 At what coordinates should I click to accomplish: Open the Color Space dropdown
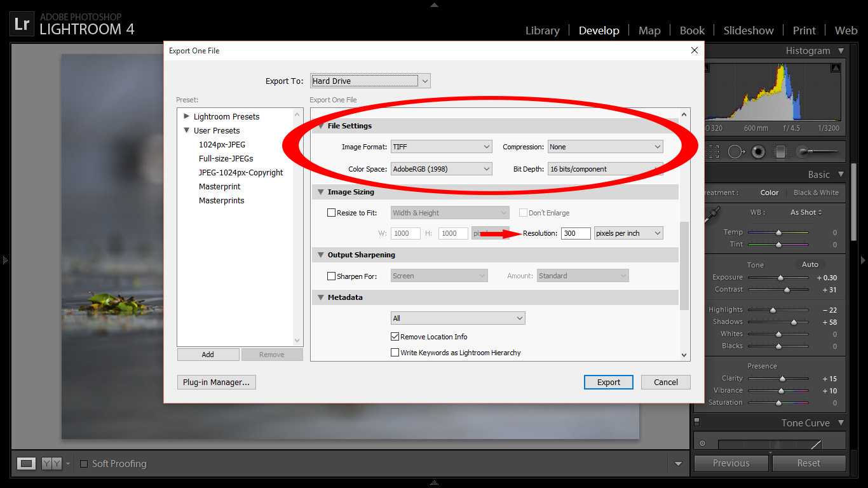click(442, 169)
